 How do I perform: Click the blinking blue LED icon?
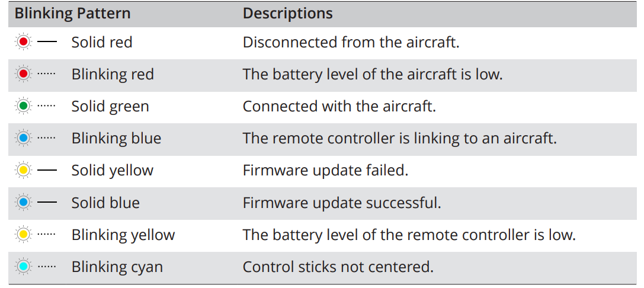click(23, 139)
